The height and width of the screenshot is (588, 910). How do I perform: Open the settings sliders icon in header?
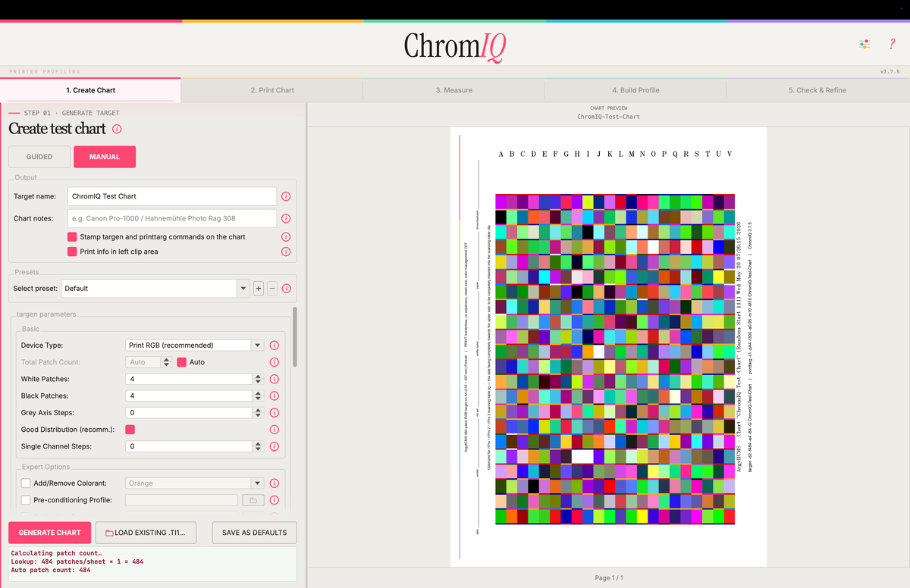[864, 45]
